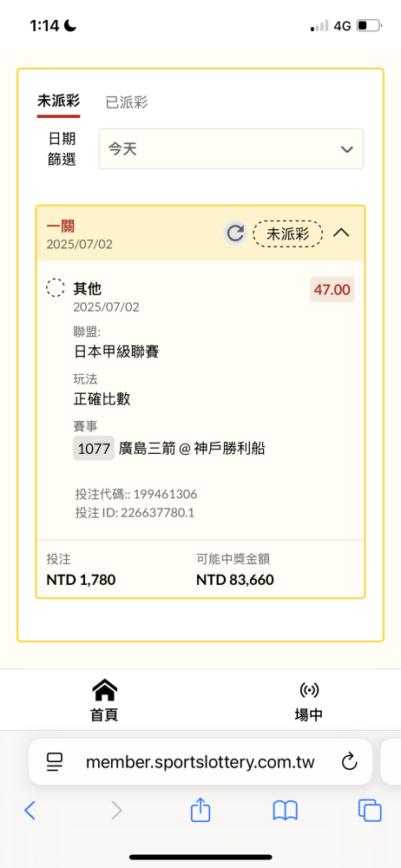Tap the 首頁 home icon
This screenshot has height=868, width=401.
pos(104,690)
